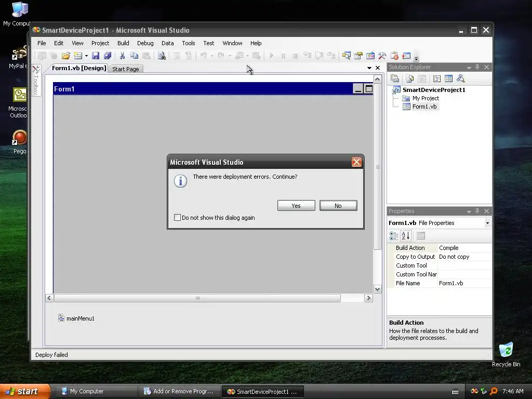This screenshot has height=399, width=532.
Task: Click No in deployment errors dialog
Action: [338, 206]
